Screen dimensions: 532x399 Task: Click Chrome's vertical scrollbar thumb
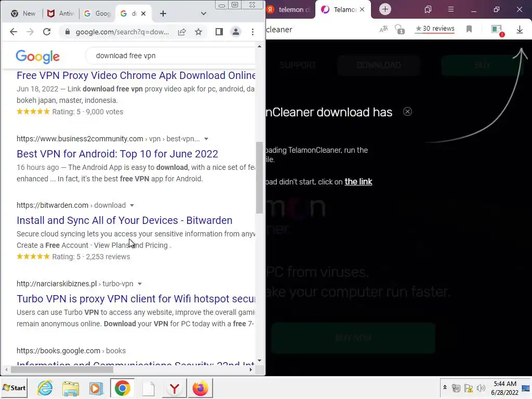(x=260, y=178)
